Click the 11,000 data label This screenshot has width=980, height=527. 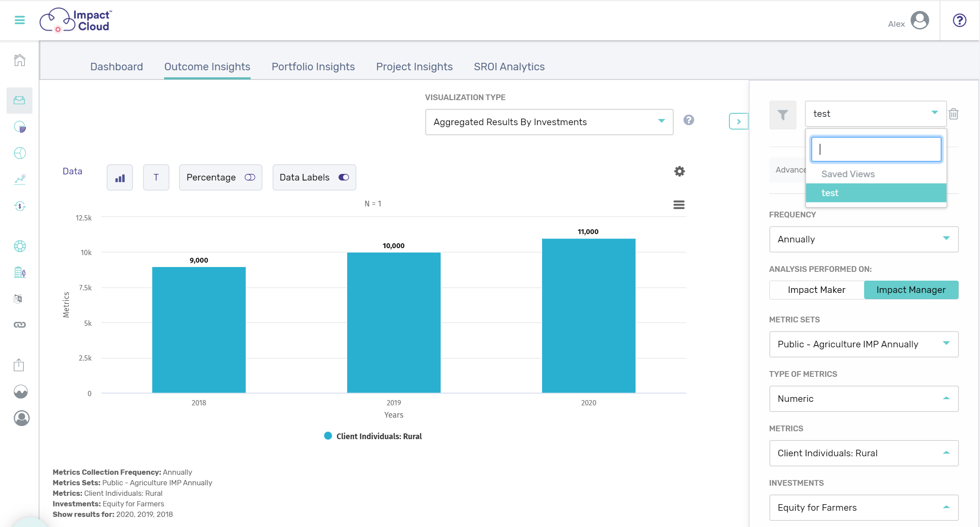[x=588, y=232]
